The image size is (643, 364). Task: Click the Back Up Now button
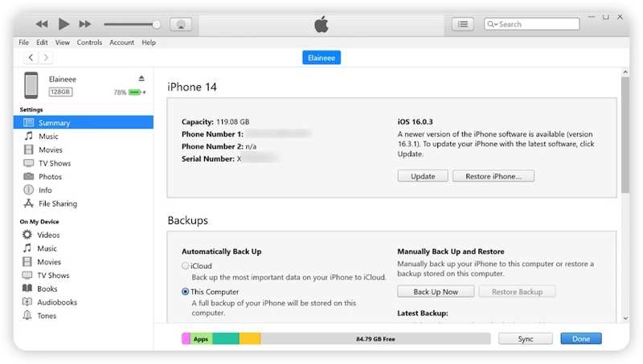point(436,292)
